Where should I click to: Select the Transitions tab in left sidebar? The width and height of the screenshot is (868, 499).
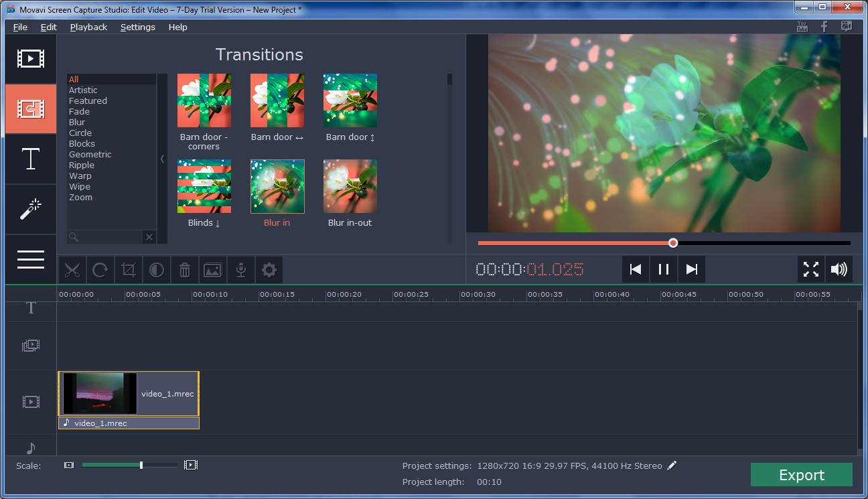coord(31,109)
